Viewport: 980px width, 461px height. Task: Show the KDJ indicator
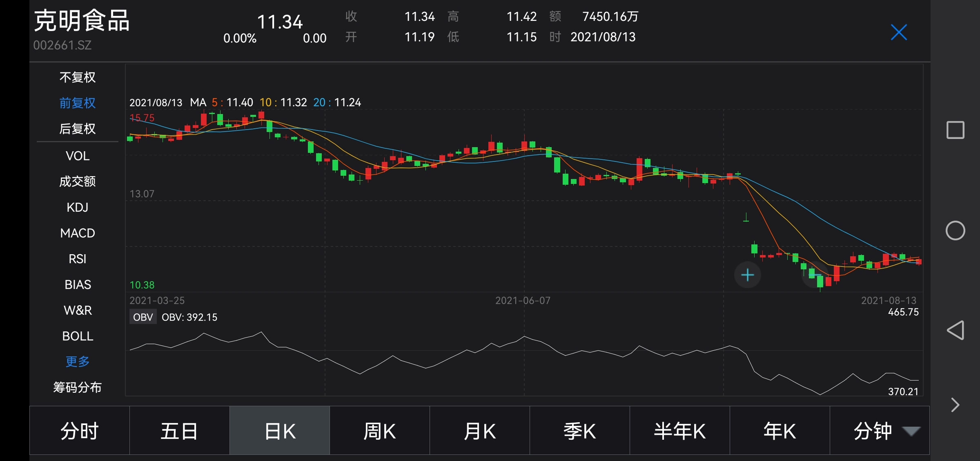[78, 207]
